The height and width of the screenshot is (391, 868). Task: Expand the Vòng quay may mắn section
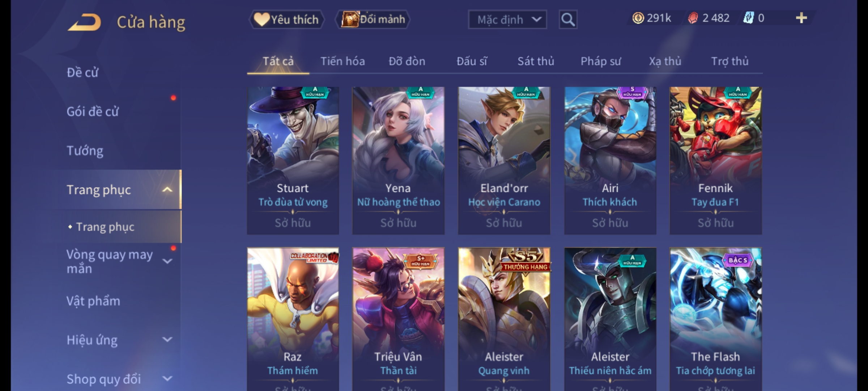click(x=167, y=261)
